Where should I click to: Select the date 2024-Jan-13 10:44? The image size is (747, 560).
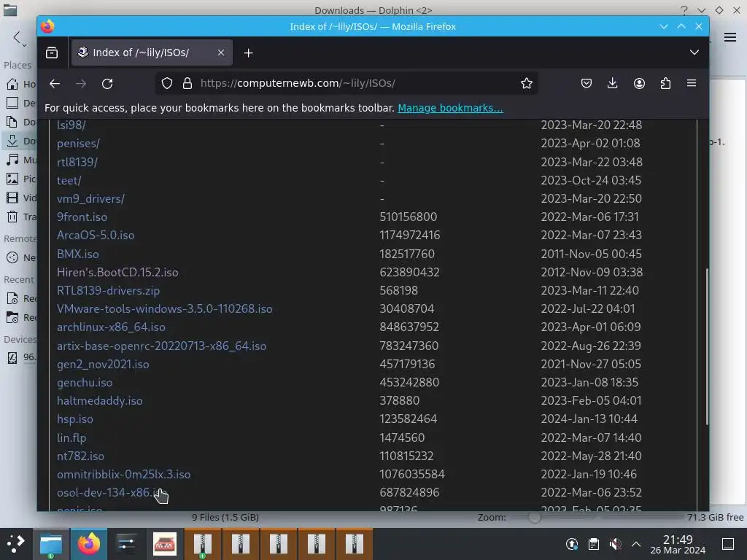click(589, 419)
